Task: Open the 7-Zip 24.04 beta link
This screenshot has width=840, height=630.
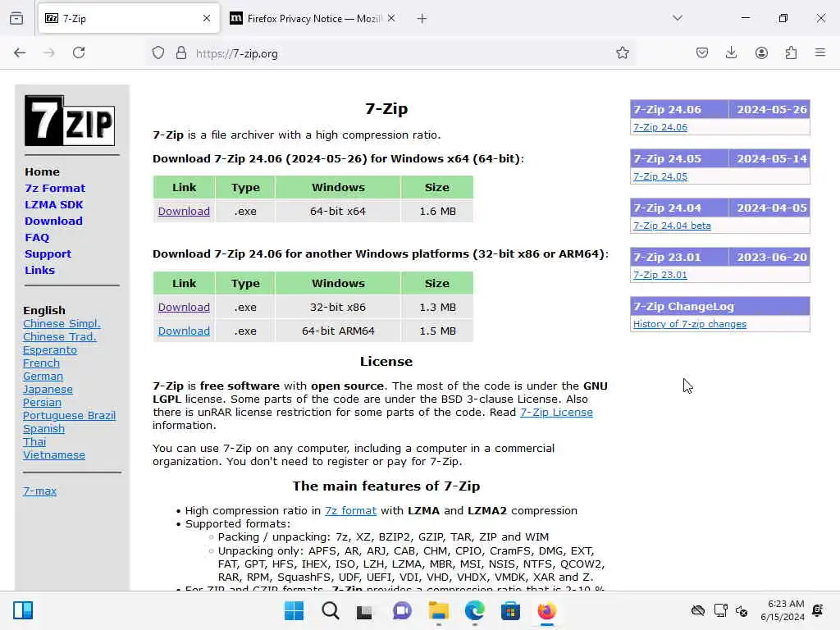Action: coord(672,226)
